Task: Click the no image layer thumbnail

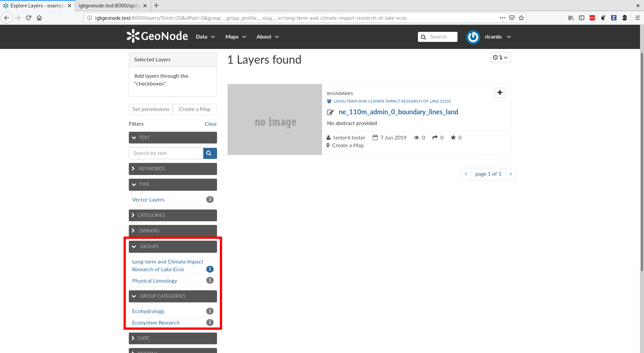Action: (x=275, y=119)
